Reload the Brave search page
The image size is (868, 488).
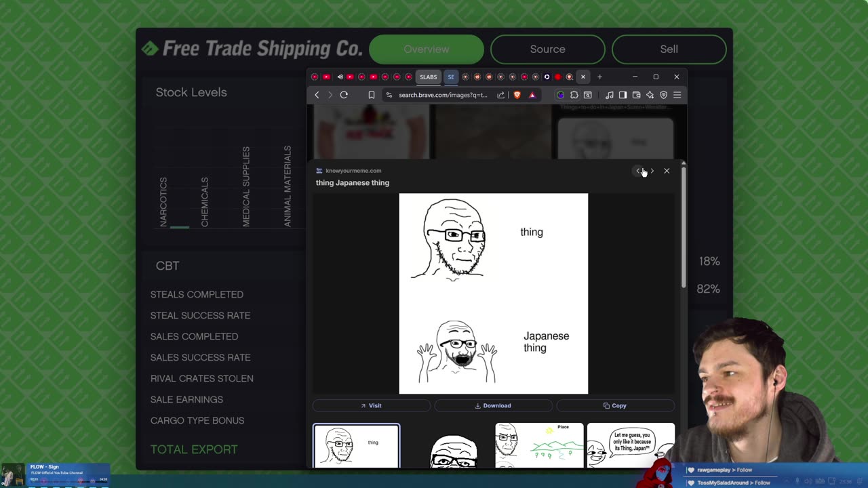pyautogui.click(x=344, y=95)
